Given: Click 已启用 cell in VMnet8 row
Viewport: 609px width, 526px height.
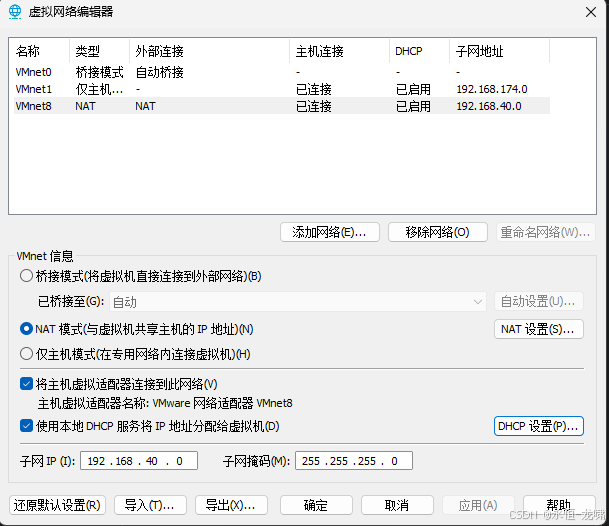Looking at the screenshot, I should [x=413, y=106].
